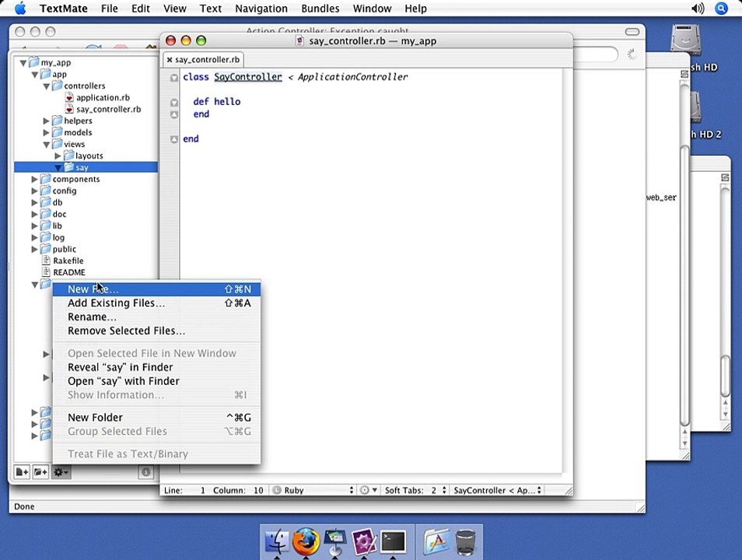The width and height of the screenshot is (742, 560).
Task: Expand the models folder
Action: [x=47, y=132]
